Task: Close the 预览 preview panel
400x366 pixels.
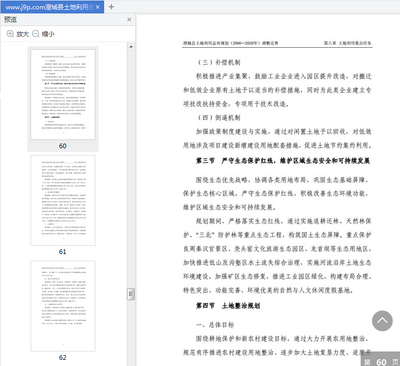Action: click(129, 20)
